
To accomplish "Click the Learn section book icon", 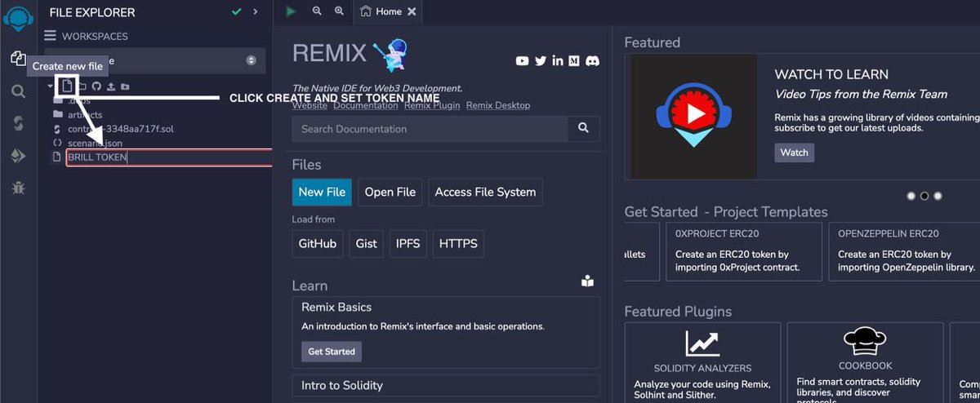I will tap(587, 281).
